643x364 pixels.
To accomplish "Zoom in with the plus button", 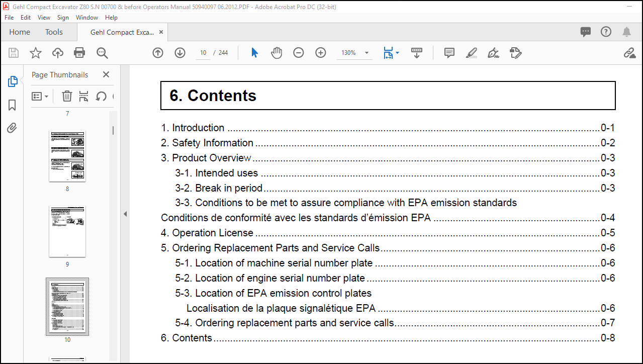I will point(321,53).
